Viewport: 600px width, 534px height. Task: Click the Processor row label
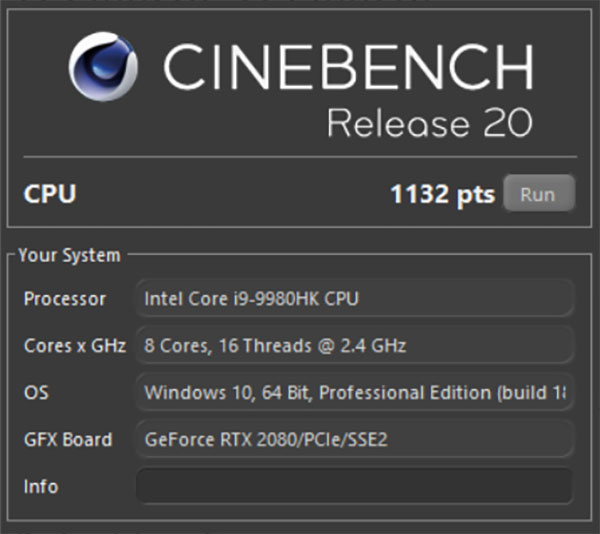(65, 298)
